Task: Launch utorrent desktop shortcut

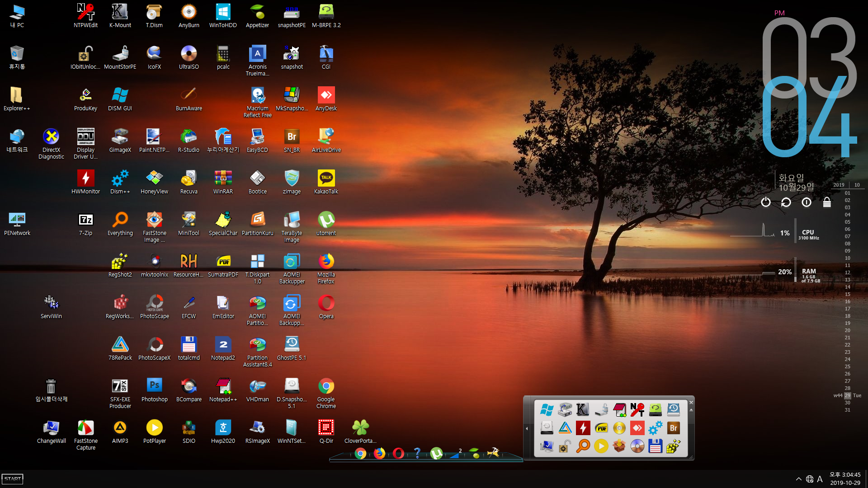Action: pos(326,224)
